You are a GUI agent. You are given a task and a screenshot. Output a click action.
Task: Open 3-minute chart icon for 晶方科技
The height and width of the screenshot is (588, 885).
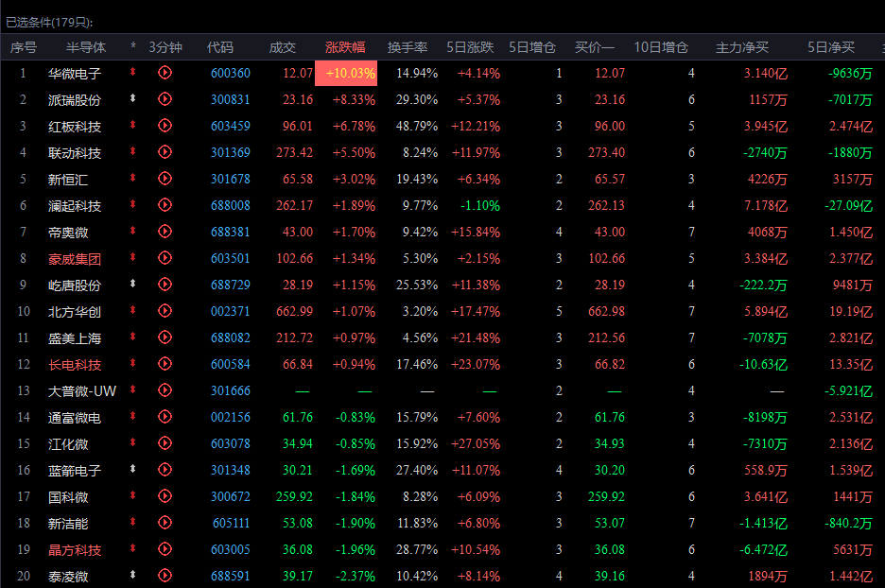point(165,549)
